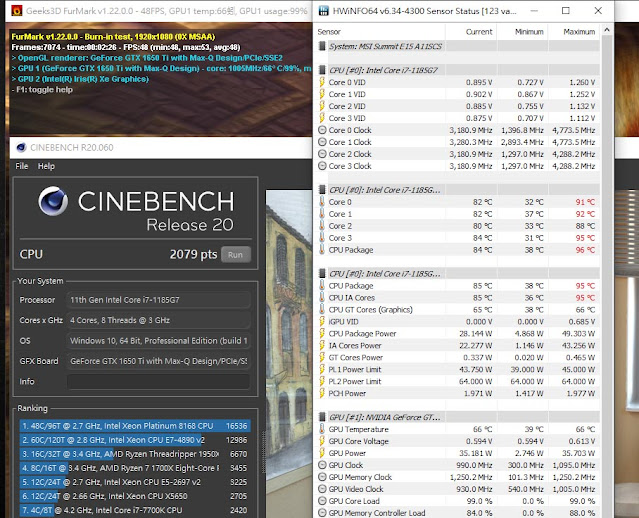The image size is (639, 518).
Task: Click the HWiNFO64 app icon in title bar
Action: (x=324, y=11)
